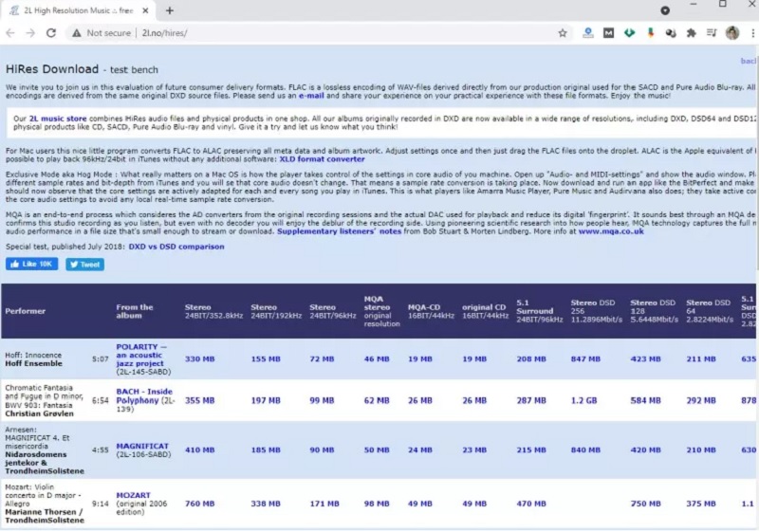Click the browser forward arrow
This screenshot has height=532, width=759.
point(30,33)
